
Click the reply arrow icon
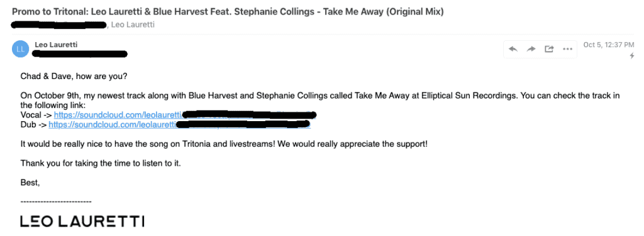click(x=513, y=49)
